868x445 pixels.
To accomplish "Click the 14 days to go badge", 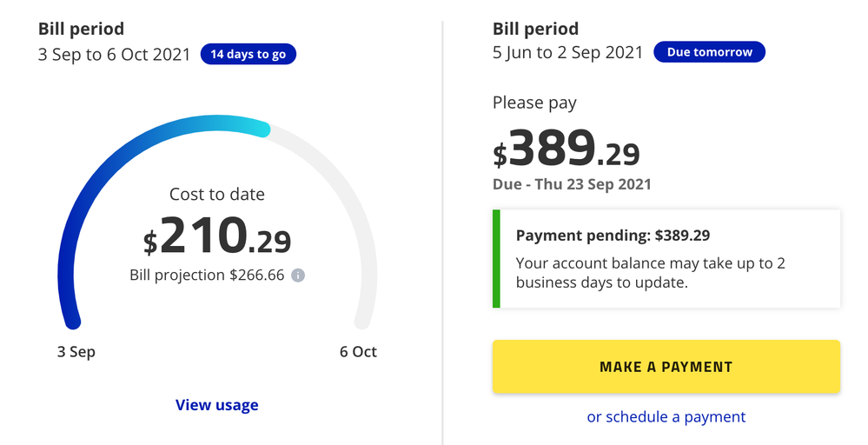I will 248,54.
